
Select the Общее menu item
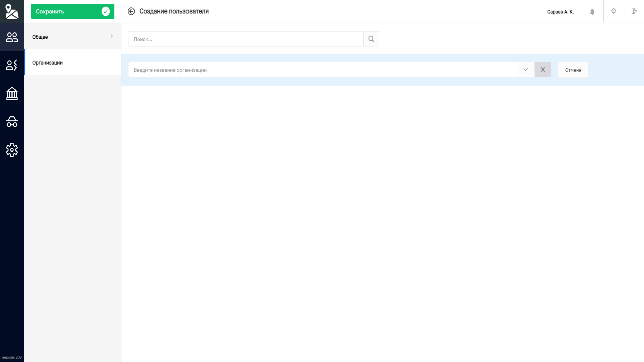72,37
